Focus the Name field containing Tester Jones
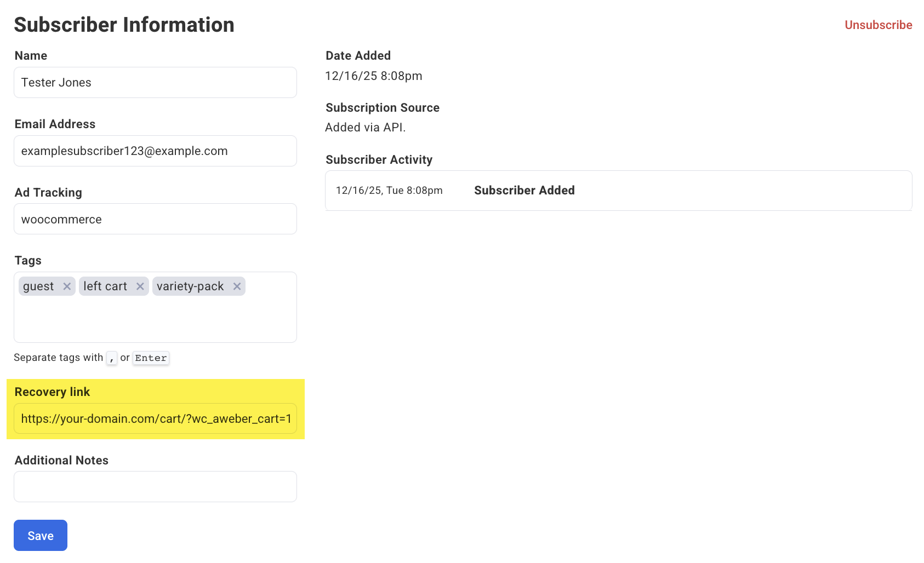This screenshot has width=924, height=563. 155,83
